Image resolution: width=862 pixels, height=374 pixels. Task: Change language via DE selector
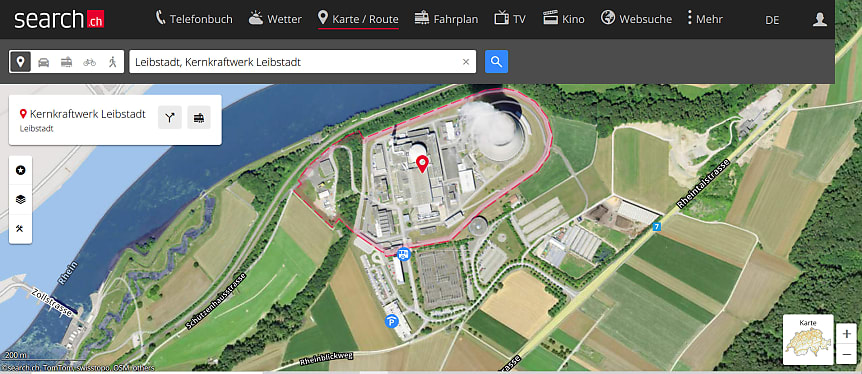pyautogui.click(x=772, y=20)
